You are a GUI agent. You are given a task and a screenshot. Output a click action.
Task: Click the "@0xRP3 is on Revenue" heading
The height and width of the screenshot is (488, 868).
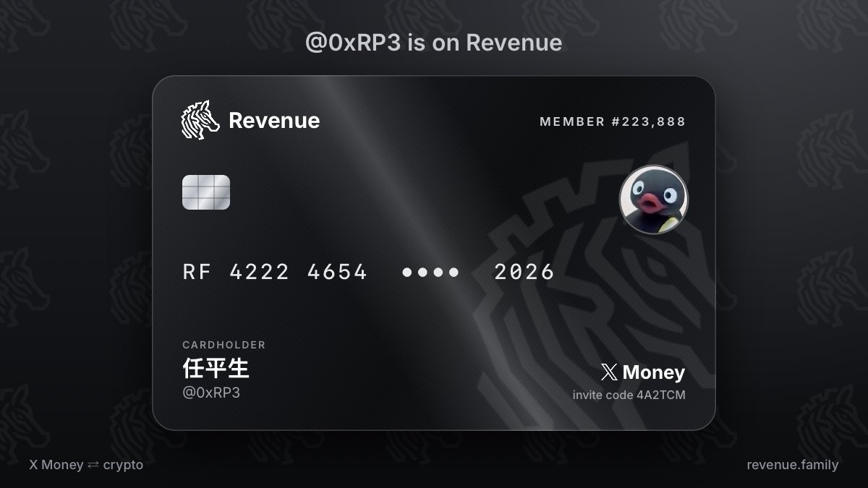click(434, 43)
